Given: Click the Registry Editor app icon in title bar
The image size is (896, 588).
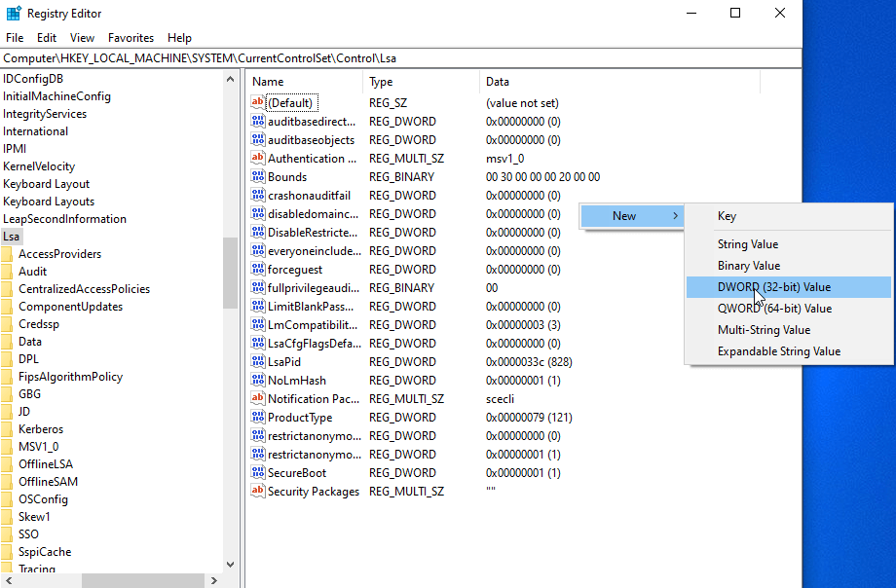Looking at the screenshot, I should pos(14,14).
